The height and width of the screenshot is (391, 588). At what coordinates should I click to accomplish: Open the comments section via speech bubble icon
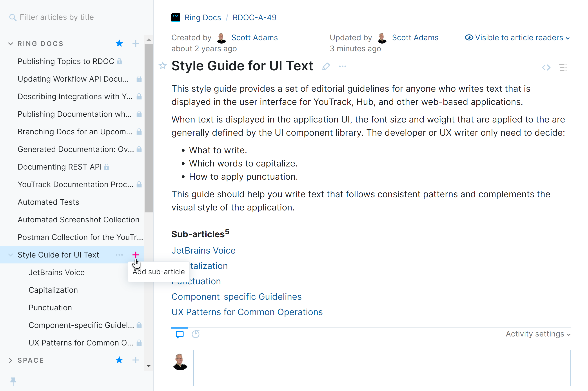[180, 334]
